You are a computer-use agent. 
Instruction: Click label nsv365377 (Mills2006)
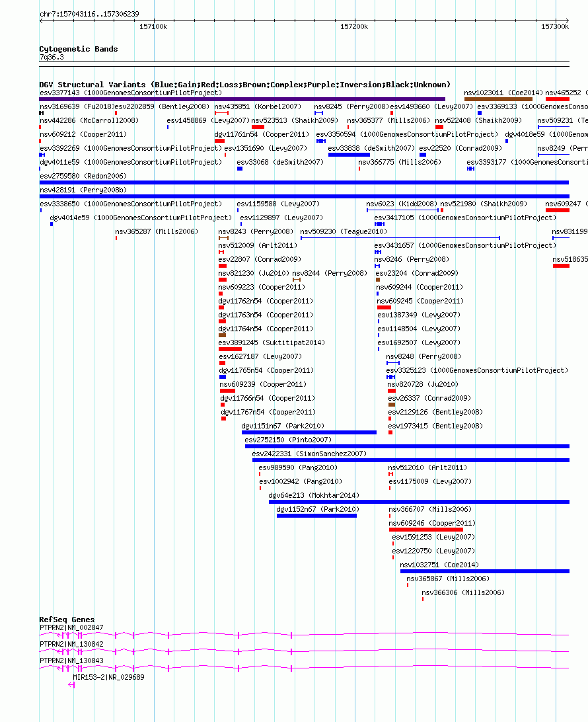(388, 120)
